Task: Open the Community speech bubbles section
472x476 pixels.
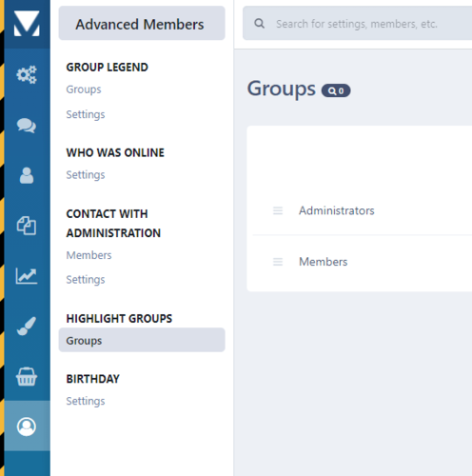Action: 27,126
